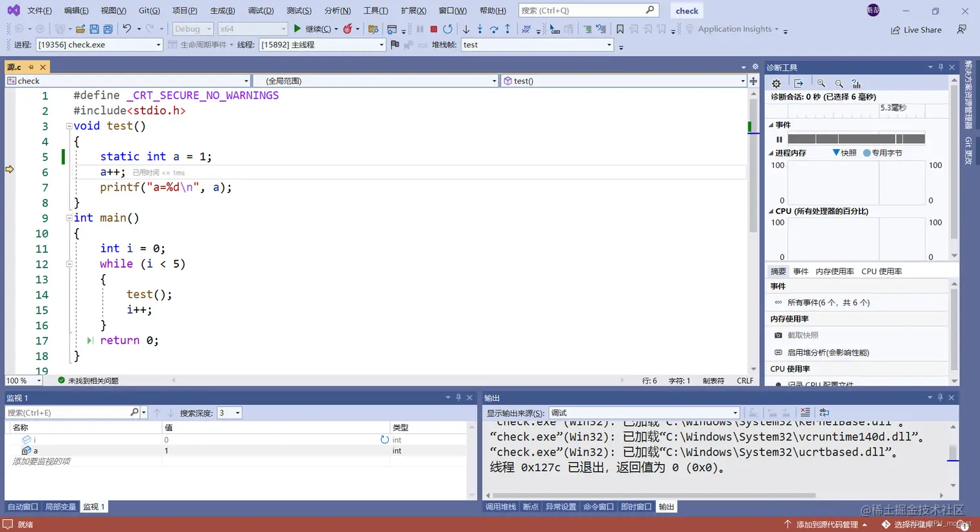Click the Save file icon
Viewport: 980px width, 532px height.
tap(94, 29)
